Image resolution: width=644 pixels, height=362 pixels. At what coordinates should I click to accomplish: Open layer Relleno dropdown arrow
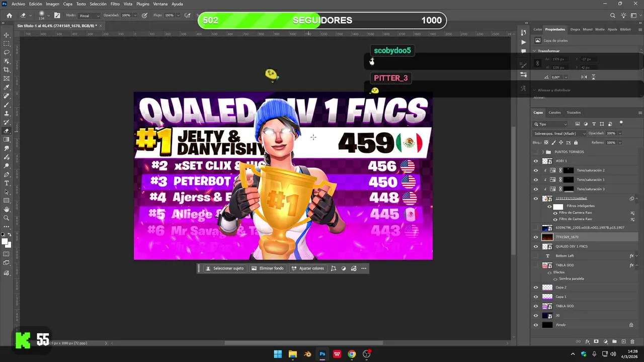(620, 142)
